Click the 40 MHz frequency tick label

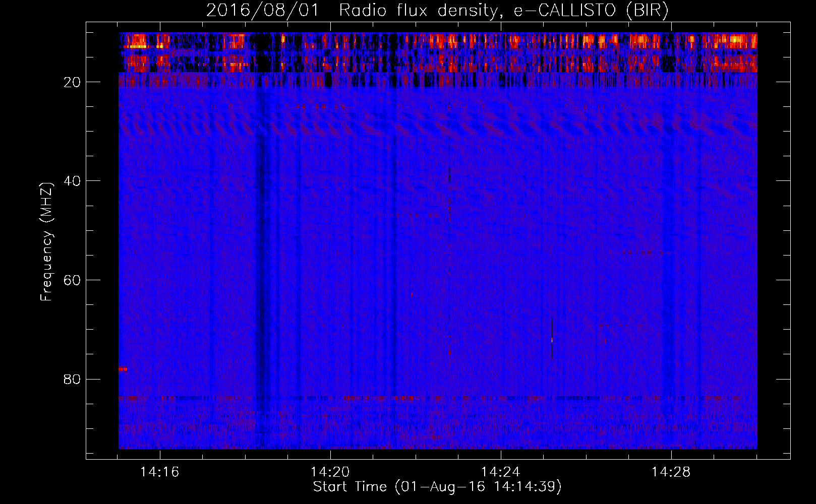click(72, 181)
